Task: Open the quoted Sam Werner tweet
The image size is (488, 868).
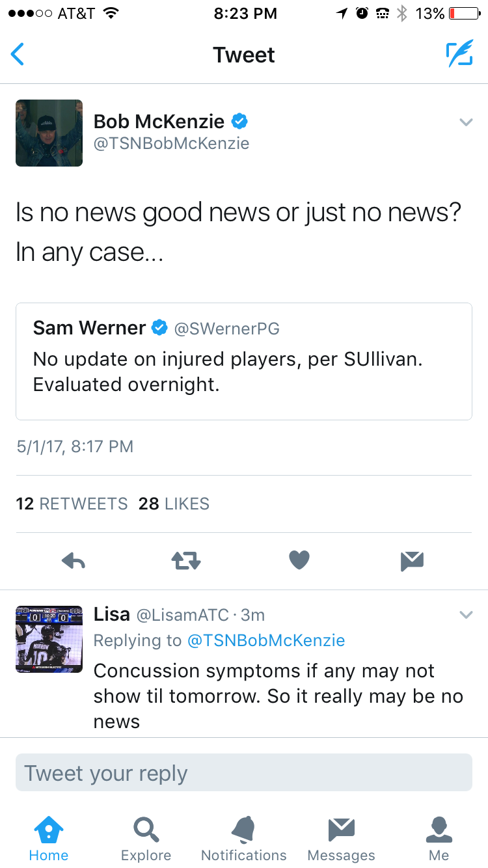Action: (x=244, y=361)
